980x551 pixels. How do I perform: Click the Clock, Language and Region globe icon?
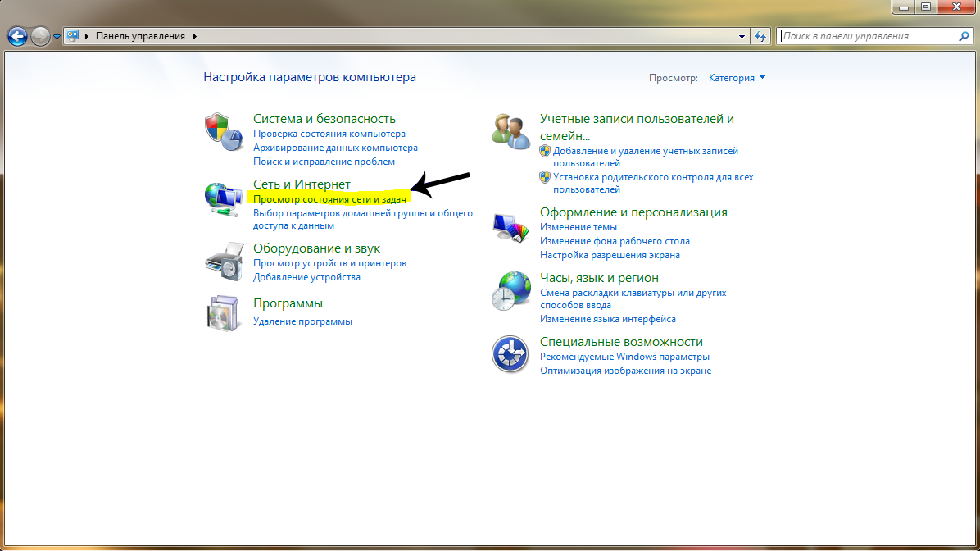click(510, 291)
